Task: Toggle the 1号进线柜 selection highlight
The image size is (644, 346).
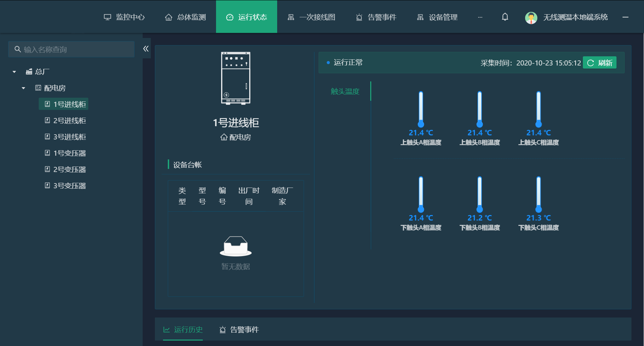Action: tap(68, 104)
